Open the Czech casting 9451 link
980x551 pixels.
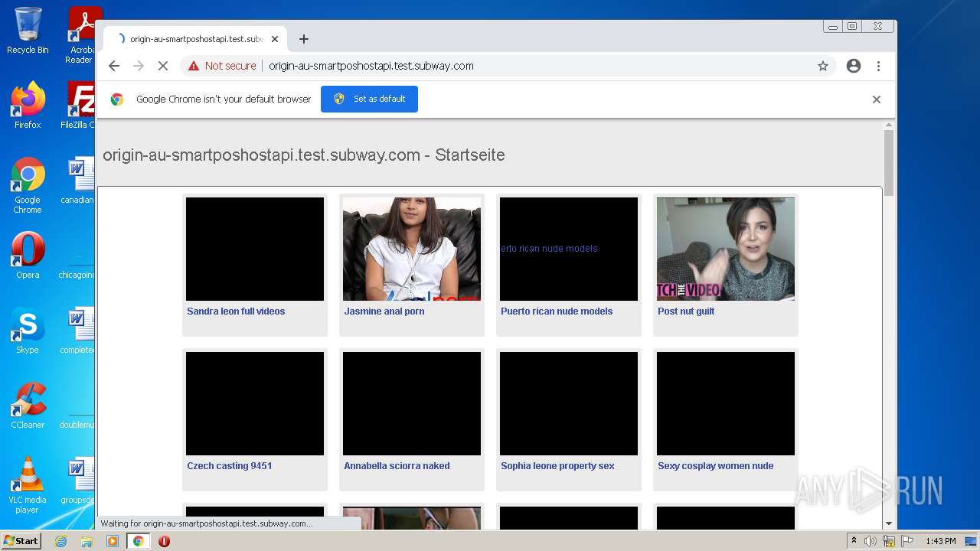230,465
